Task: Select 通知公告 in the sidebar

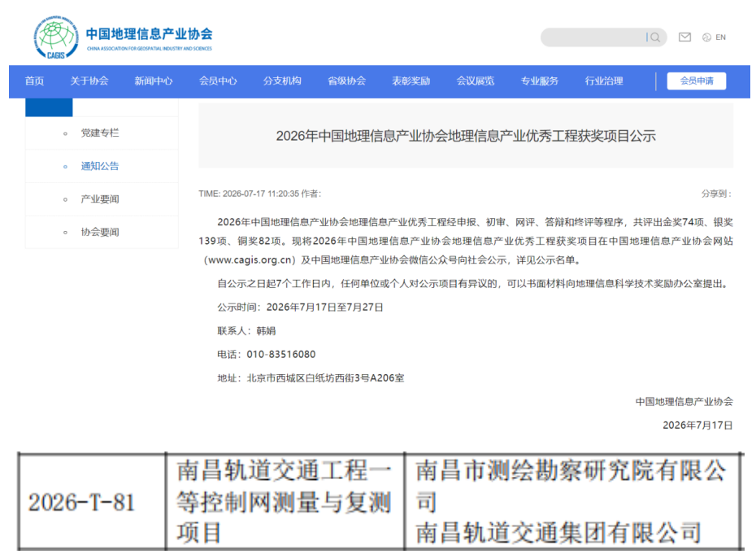Action: [x=100, y=166]
